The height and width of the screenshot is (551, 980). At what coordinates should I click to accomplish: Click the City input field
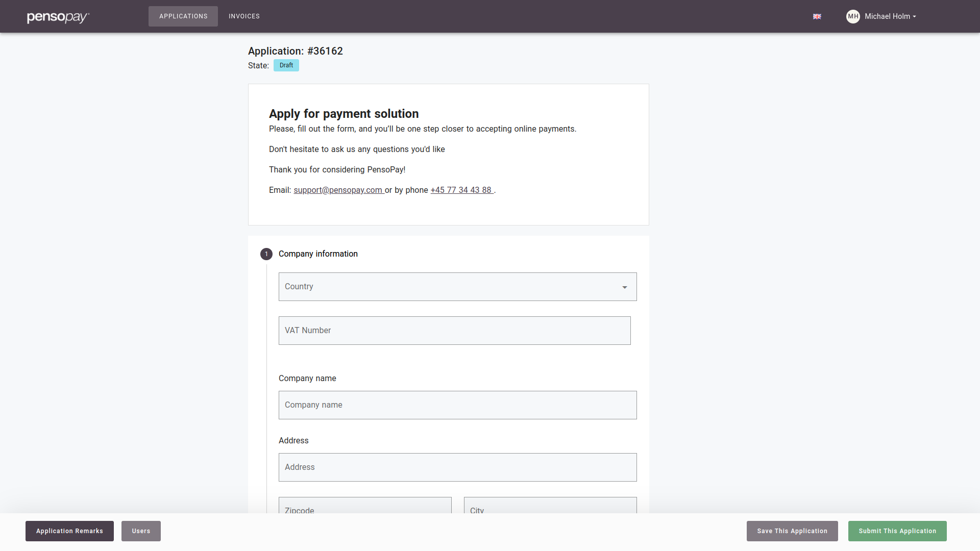pos(550,507)
